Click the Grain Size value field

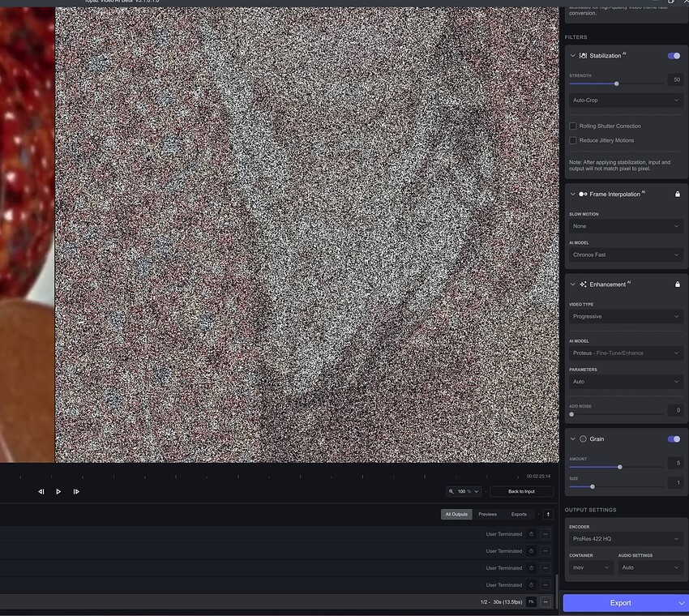pos(675,483)
